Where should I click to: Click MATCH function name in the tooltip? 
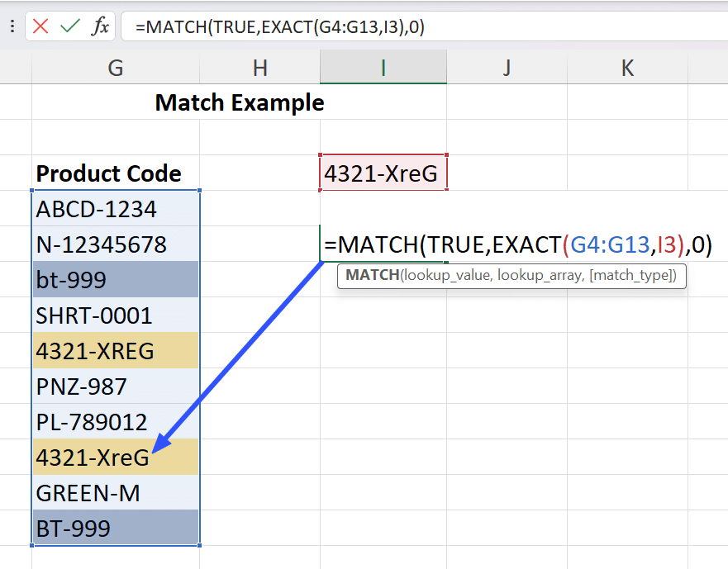click(x=373, y=275)
